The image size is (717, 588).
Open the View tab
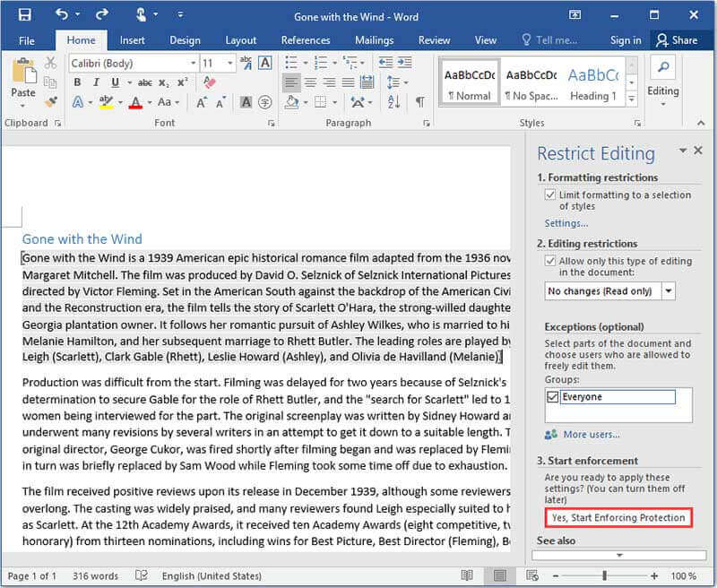485,40
